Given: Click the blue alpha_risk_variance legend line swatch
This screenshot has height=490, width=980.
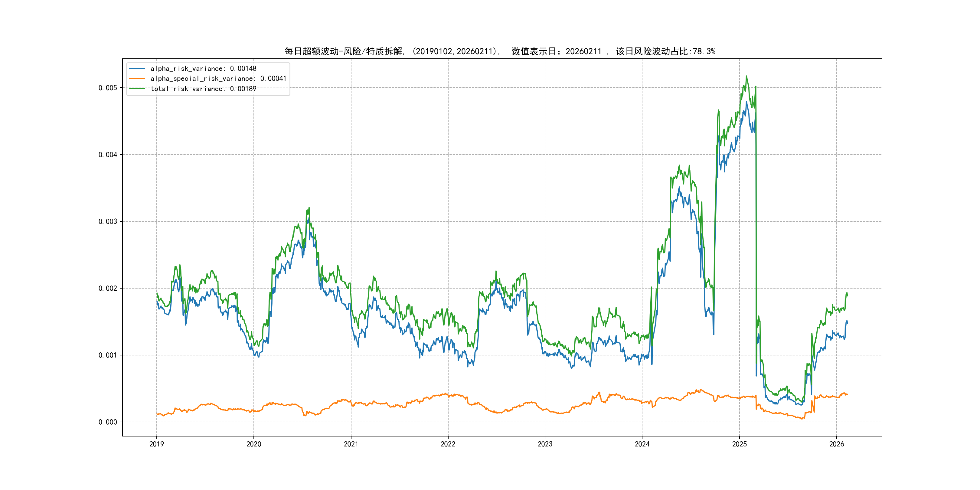Looking at the screenshot, I should (137, 68).
